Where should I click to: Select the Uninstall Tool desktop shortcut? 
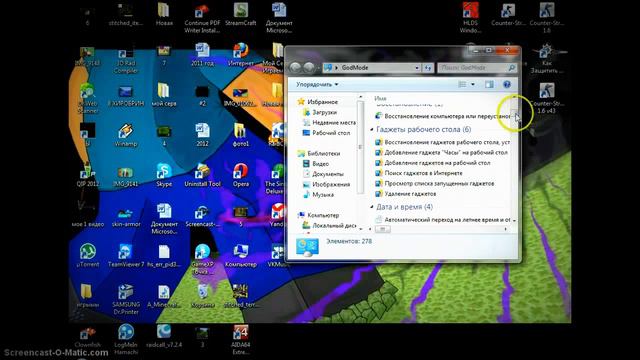click(x=202, y=176)
